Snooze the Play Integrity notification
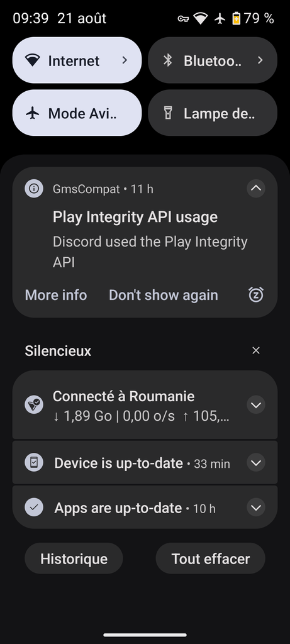 pos(256,294)
